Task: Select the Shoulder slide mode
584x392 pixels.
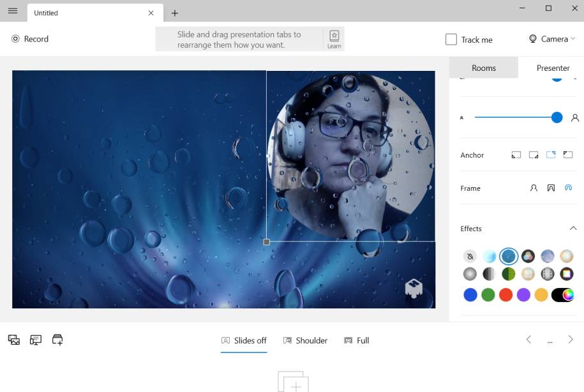Action: coord(305,340)
